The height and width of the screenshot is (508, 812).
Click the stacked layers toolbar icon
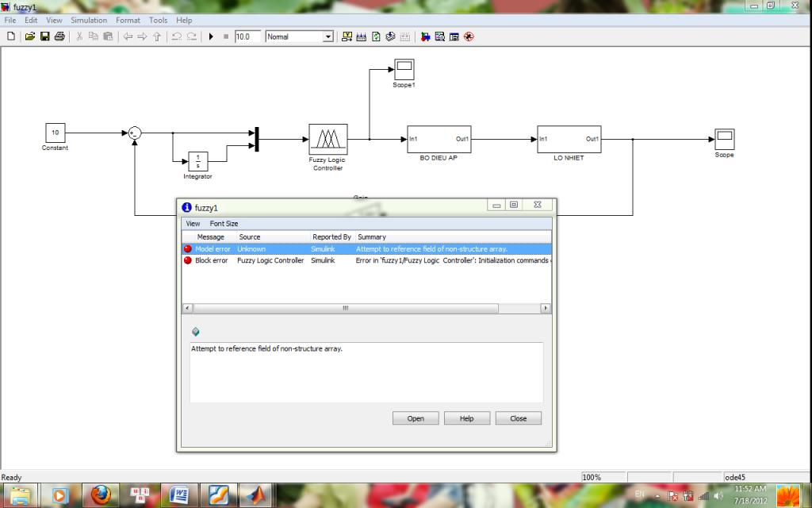point(390,37)
